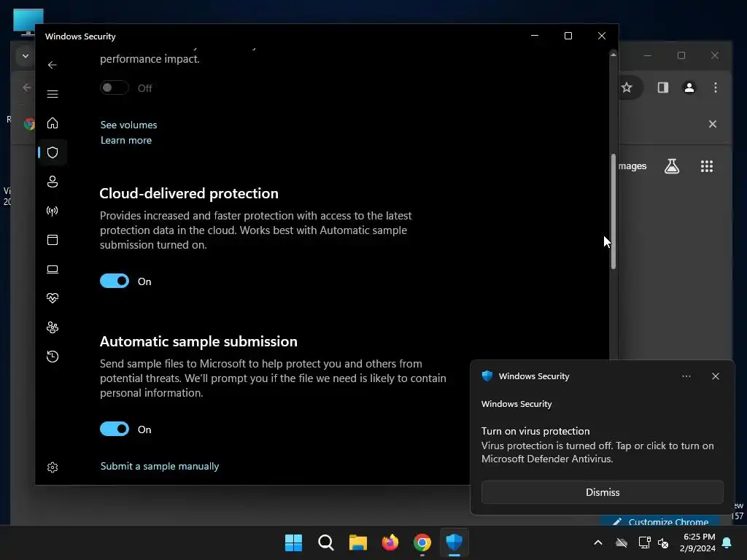Click Turn on virus protection notification text
Screen dimensions: 747x560
pyautogui.click(x=535, y=431)
